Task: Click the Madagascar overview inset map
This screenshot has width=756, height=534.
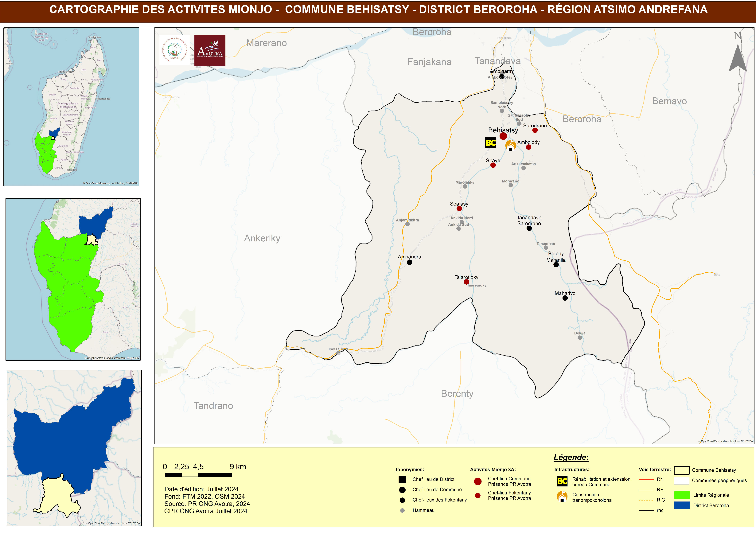Action: (x=71, y=106)
